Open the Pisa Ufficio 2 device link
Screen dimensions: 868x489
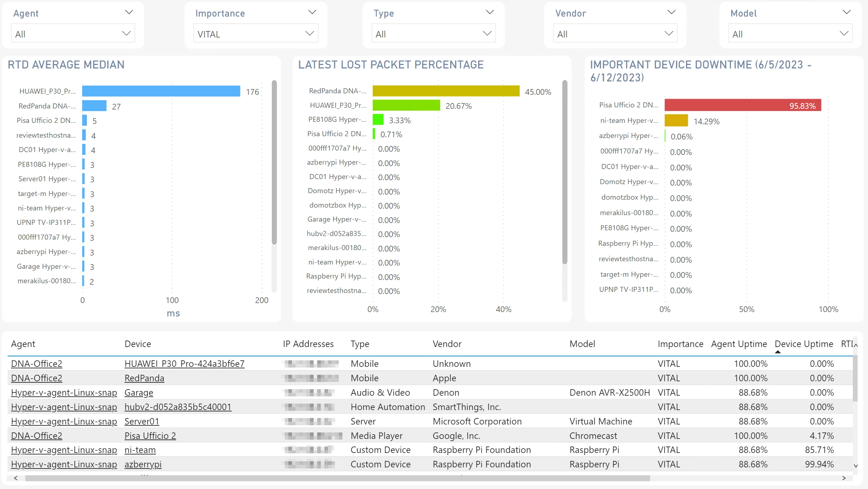tap(150, 436)
